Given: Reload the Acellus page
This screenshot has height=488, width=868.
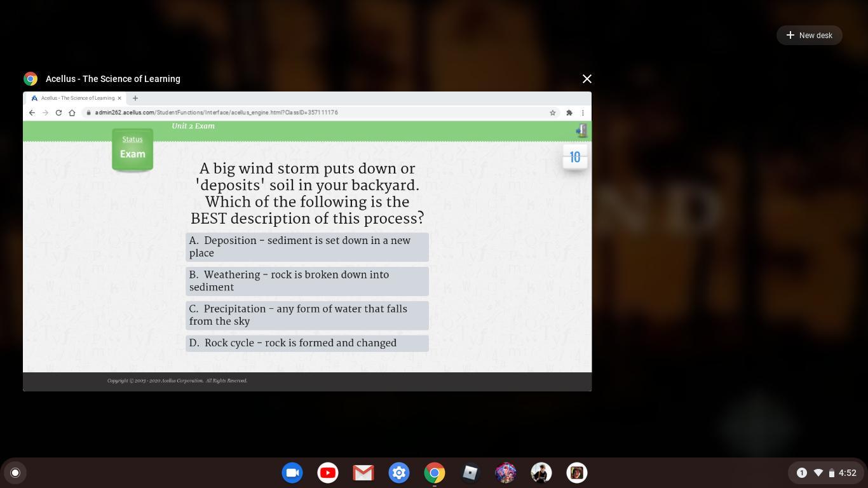Looking at the screenshot, I should (x=58, y=112).
